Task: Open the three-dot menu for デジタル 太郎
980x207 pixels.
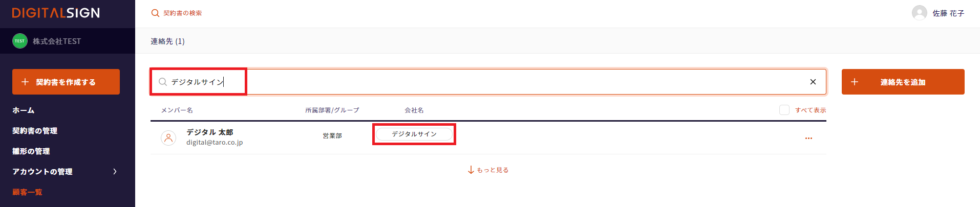Action: [x=808, y=138]
